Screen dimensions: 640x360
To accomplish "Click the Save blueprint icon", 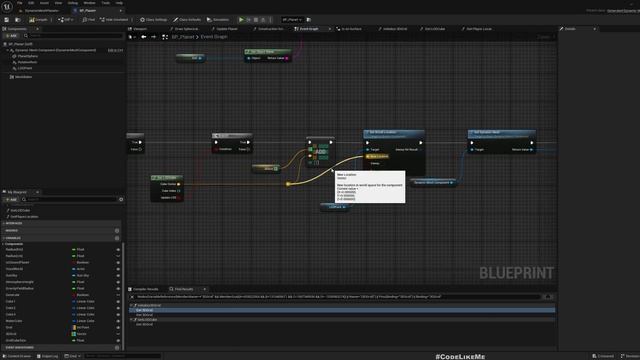I will (7, 20).
